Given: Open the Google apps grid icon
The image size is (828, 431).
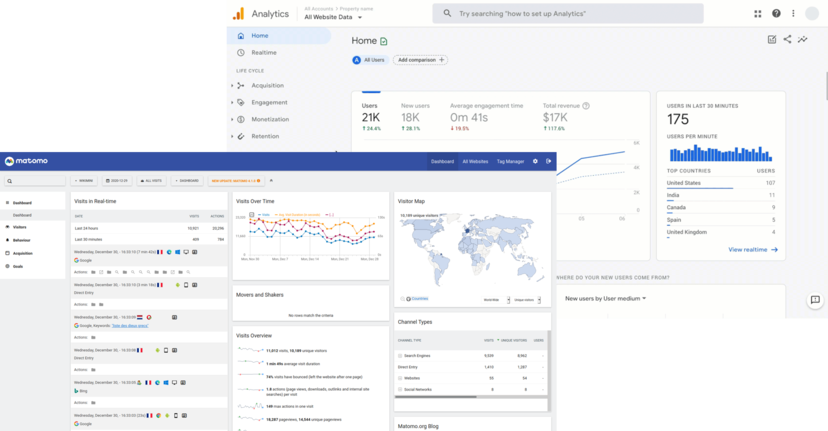Looking at the screenshot, I should pos(757,14).
